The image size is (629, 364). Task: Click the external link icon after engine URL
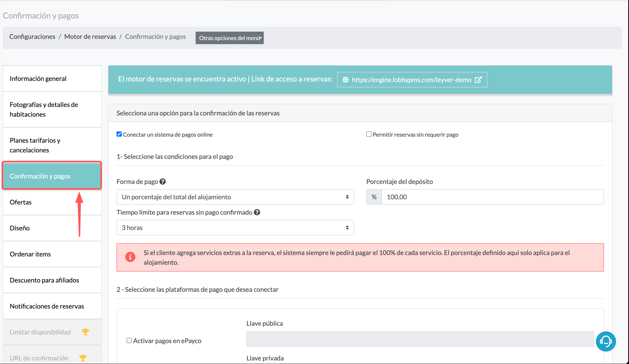pyautogui.click(x=478, y=80)
